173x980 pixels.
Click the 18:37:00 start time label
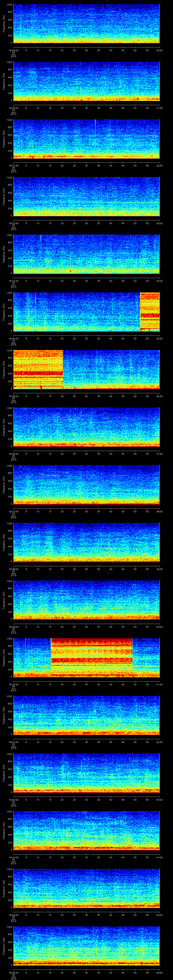tap(13, 511)
